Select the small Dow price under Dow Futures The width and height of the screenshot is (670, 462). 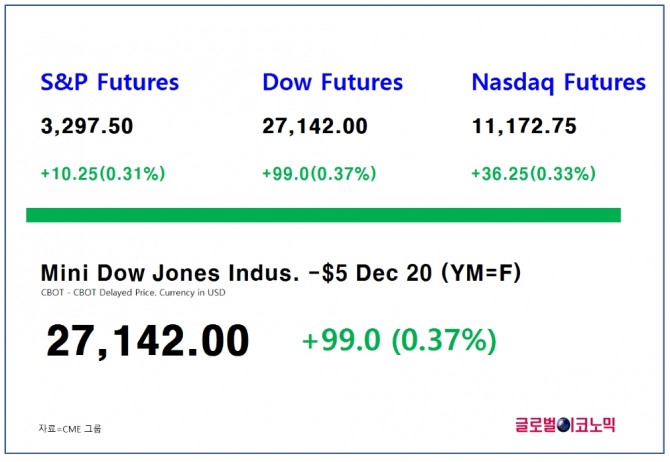point(314,127)
